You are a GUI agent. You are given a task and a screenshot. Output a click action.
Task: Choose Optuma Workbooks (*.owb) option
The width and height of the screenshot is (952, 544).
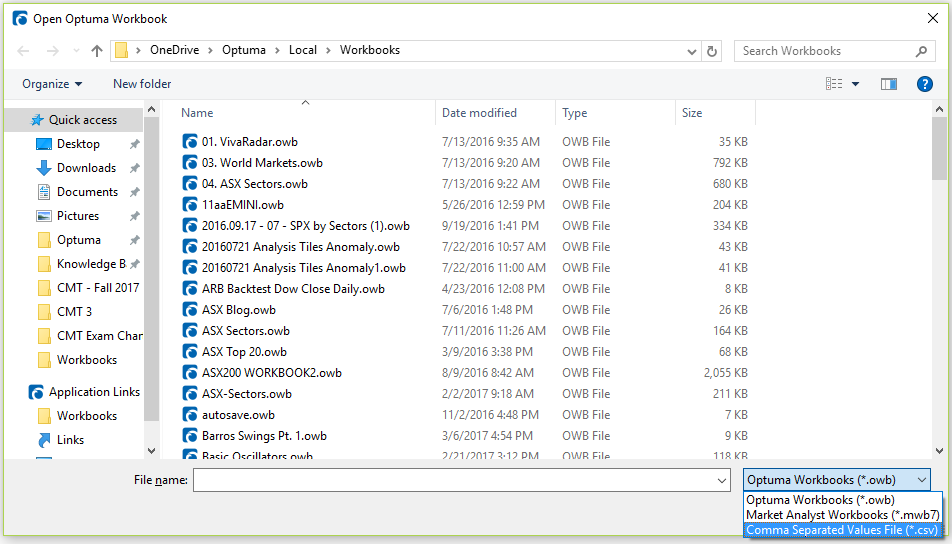click(x=843, y=500)
